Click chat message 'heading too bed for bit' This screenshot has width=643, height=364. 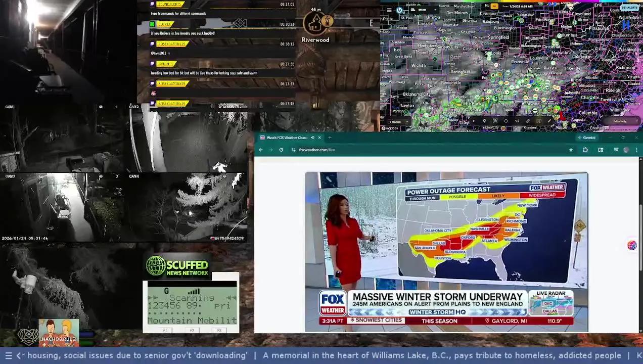tap(204, 73)
